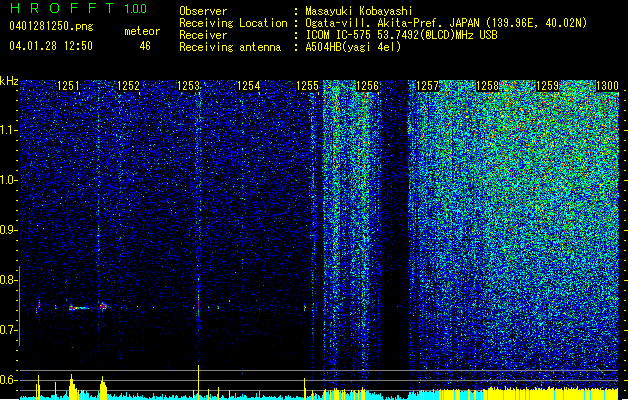Click the long bright meteor echo after 1251
This screenshot has height=400, width=629.
click(79, 308)
